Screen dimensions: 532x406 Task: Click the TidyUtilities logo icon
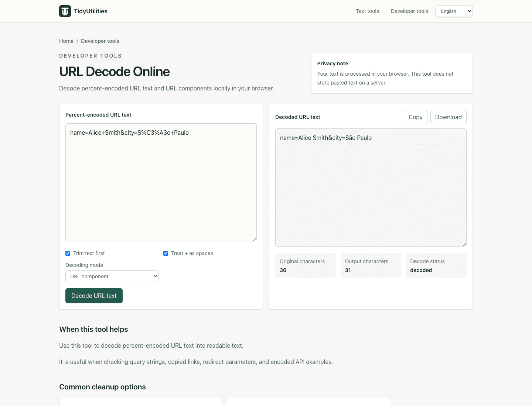(65, 11)
